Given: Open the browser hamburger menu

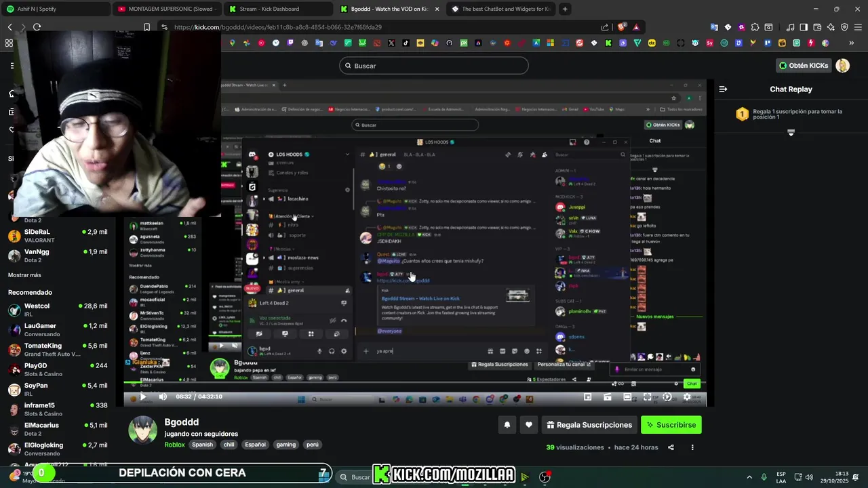Looking at the screenshot, I should click(858, 27).
